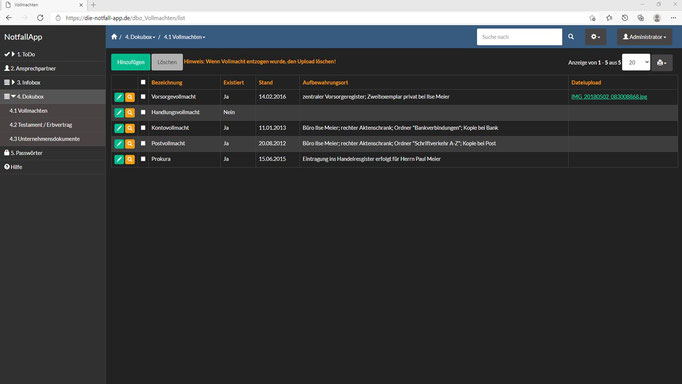Click 'Eintragung ins Handelsregister' storage text

pos(371,159)
